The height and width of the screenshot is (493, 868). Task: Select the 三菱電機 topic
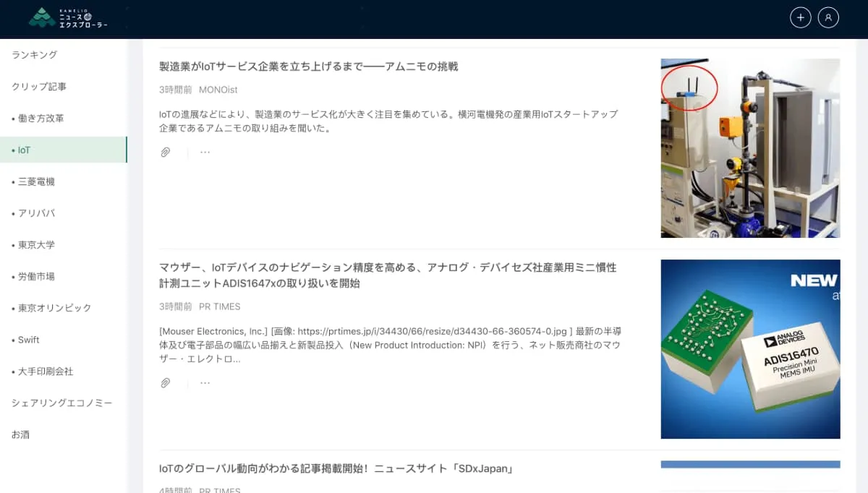tap(64, 181)
